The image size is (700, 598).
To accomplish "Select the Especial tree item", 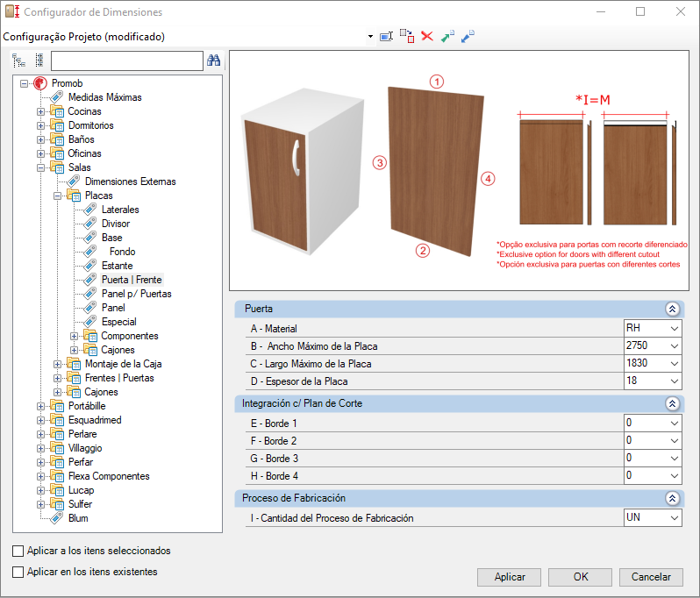I will point(118,322).
